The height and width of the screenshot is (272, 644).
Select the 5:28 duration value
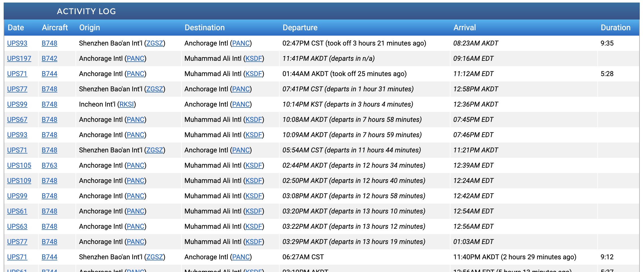point(607,74)
